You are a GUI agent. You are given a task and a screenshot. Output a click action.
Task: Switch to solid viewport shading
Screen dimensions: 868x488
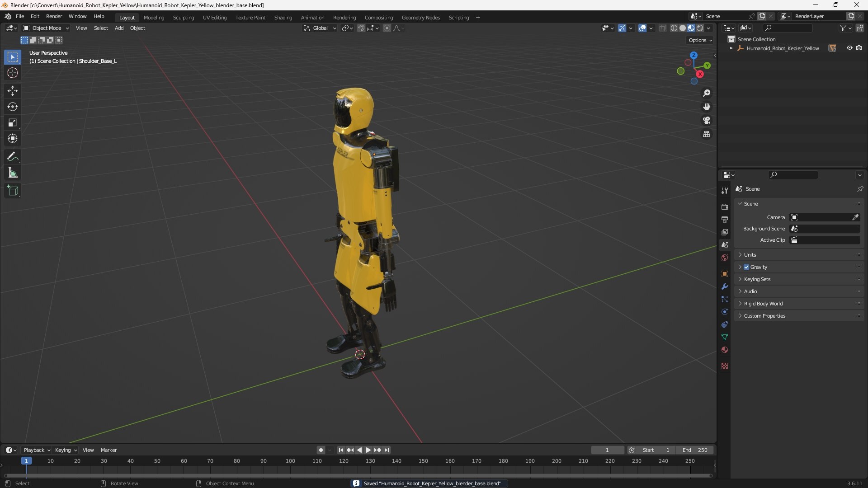(683, 28)
